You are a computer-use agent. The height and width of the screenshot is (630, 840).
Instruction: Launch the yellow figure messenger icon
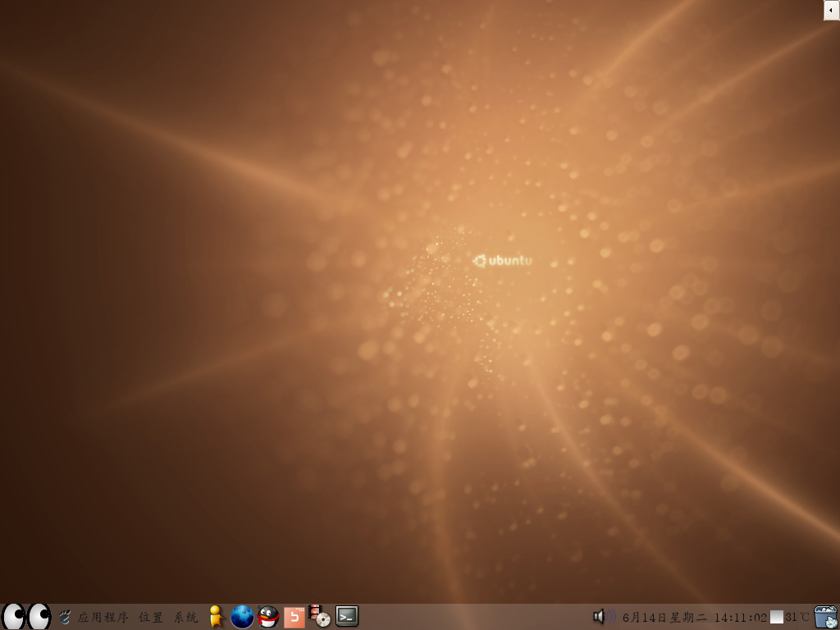[x=216, y=617]
